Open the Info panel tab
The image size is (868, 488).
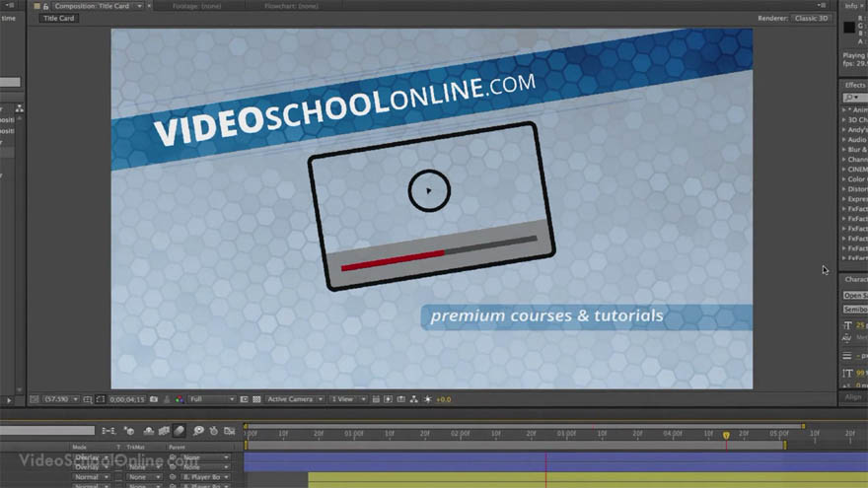click(851, 6)
